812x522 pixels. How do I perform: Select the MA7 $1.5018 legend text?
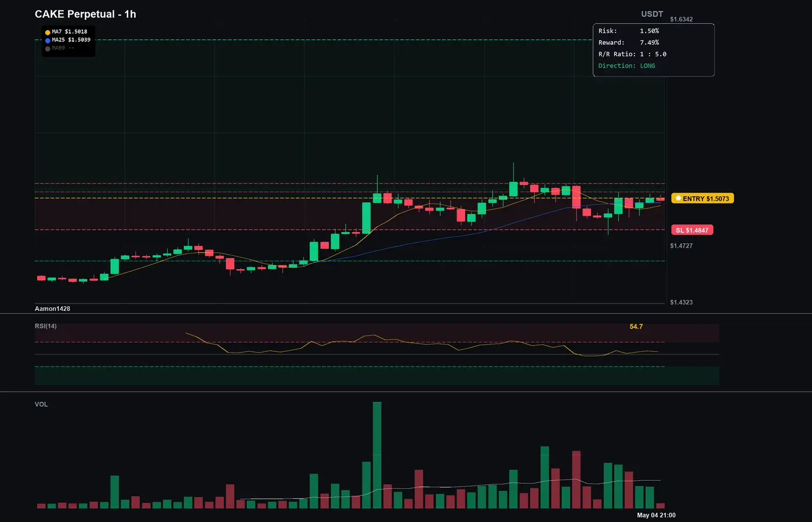coord(70,32)
